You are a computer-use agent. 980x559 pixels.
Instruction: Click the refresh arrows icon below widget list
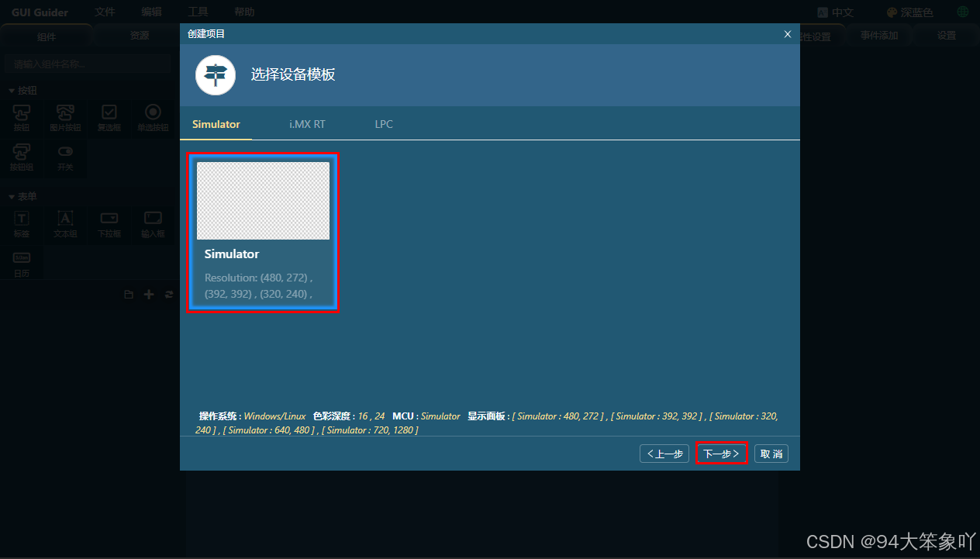169,295
